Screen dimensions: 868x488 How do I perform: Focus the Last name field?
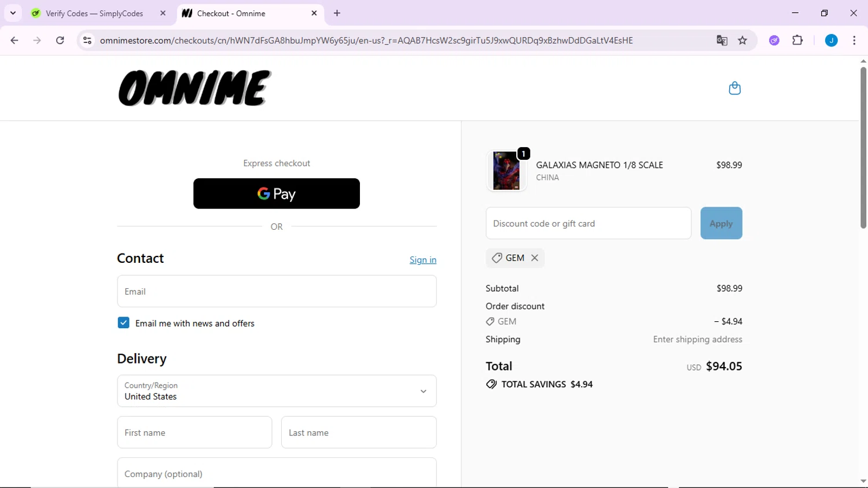pyautogui.click(x=359, y=432)
